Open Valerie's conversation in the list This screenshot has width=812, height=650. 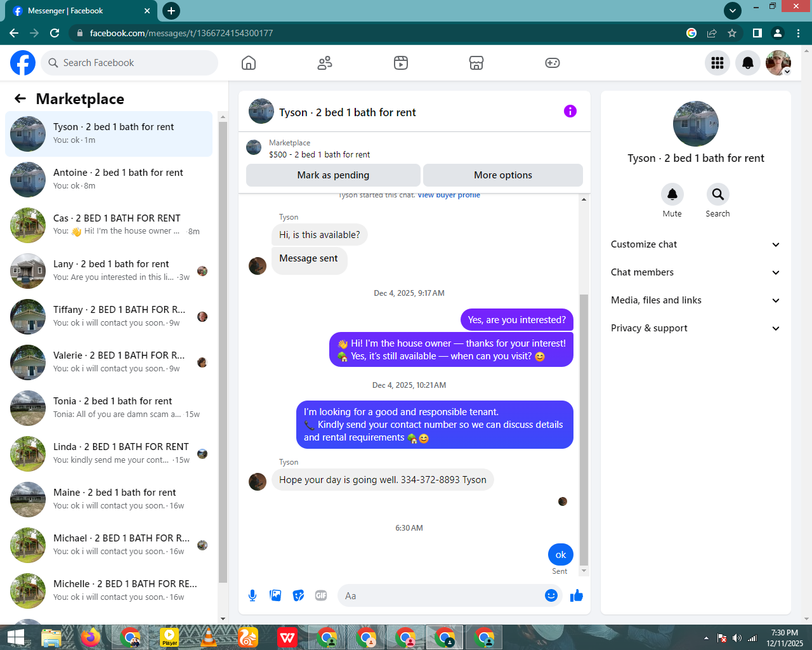point(108,362)
